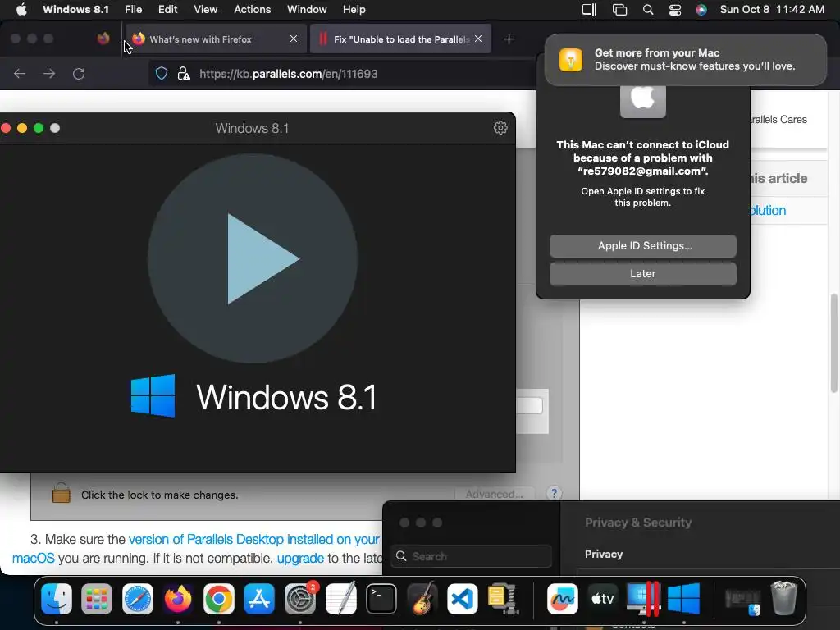Click the Resolution link in article sidebar

pyautogui.click(x=767, y=211)
